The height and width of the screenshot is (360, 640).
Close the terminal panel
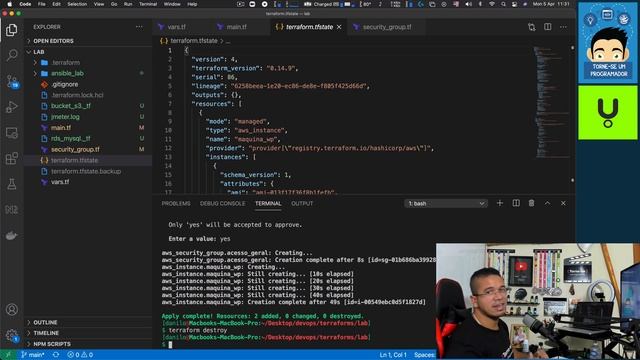(563, 203)
